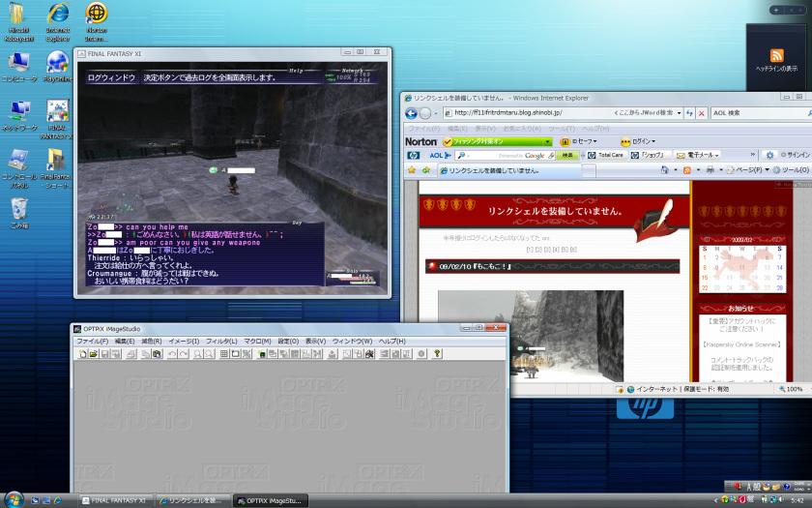
Task: Click the orange RSS feeds icon in IE
Action: [687, 169]
